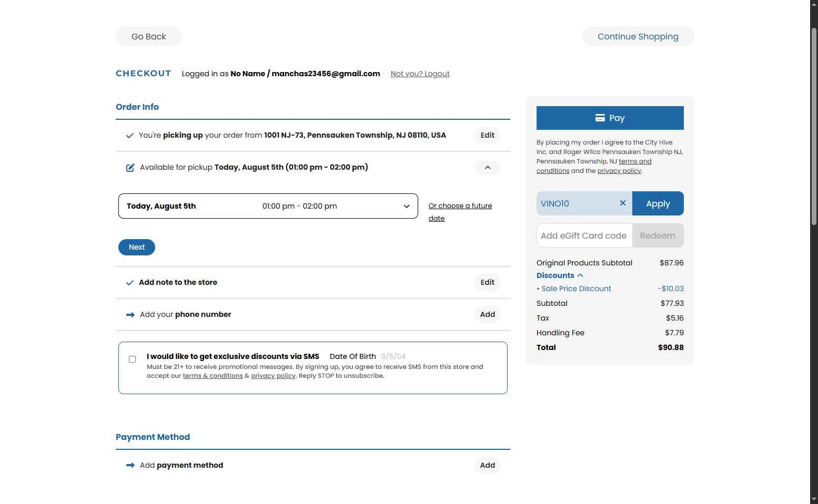
Task: Edit the note to the store
Action: (x=488, y=282)
